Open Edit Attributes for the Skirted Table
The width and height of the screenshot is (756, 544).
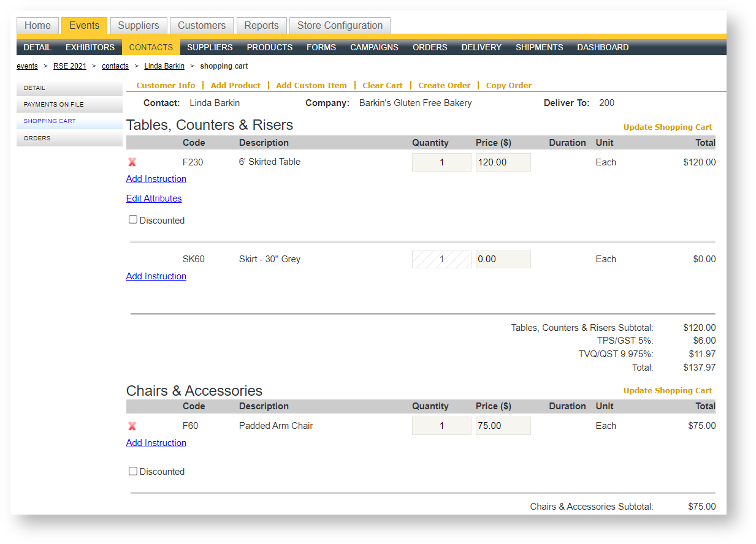tap(154, 198)
